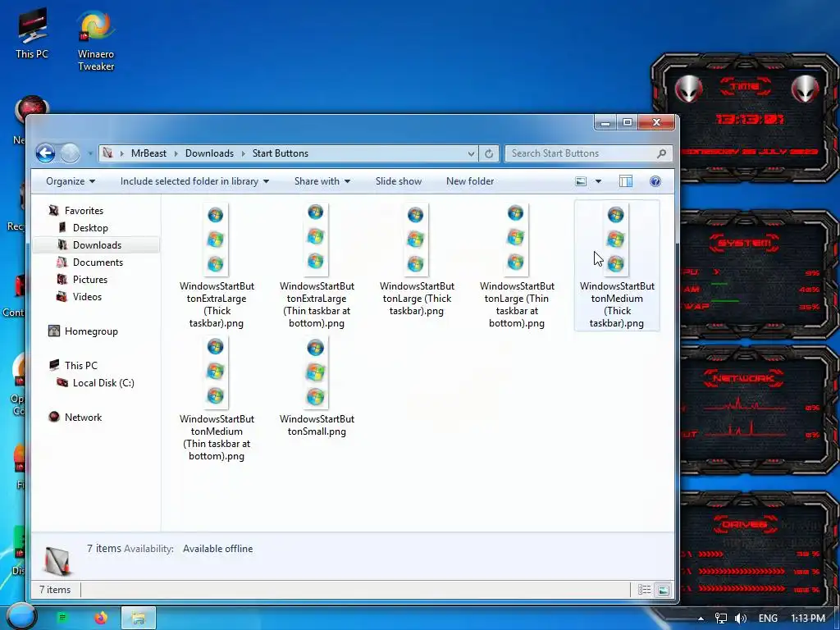Click the ENG language indicator
This screenshot has height=630, width=840.
(x=768, y=619)
